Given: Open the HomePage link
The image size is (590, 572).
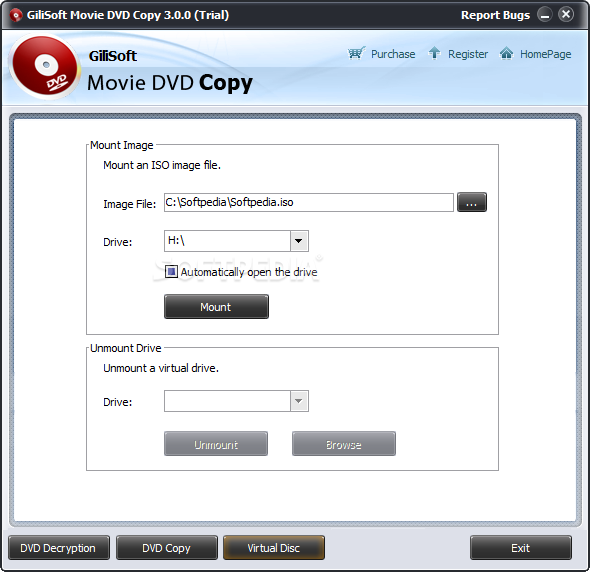Looking at the screenshot, I should [546, 54].
